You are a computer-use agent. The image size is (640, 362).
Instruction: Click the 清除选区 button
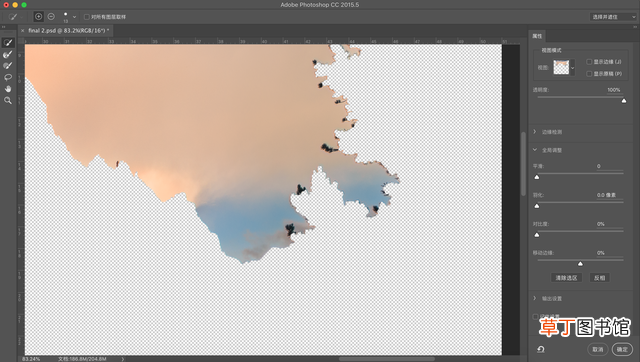(566, 278)
